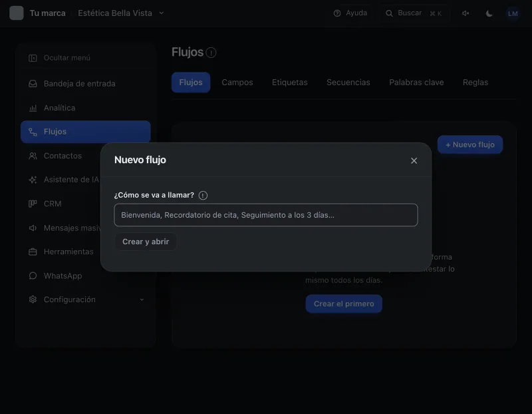Viewport: 532px width, 414px height.
Task: Toggle the sound mute icon
Action: pyautogui.click(x=465, y=13)
